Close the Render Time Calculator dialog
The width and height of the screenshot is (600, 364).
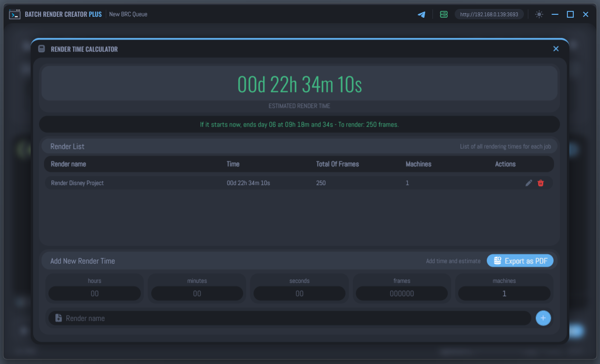click(x=556, y=48)
